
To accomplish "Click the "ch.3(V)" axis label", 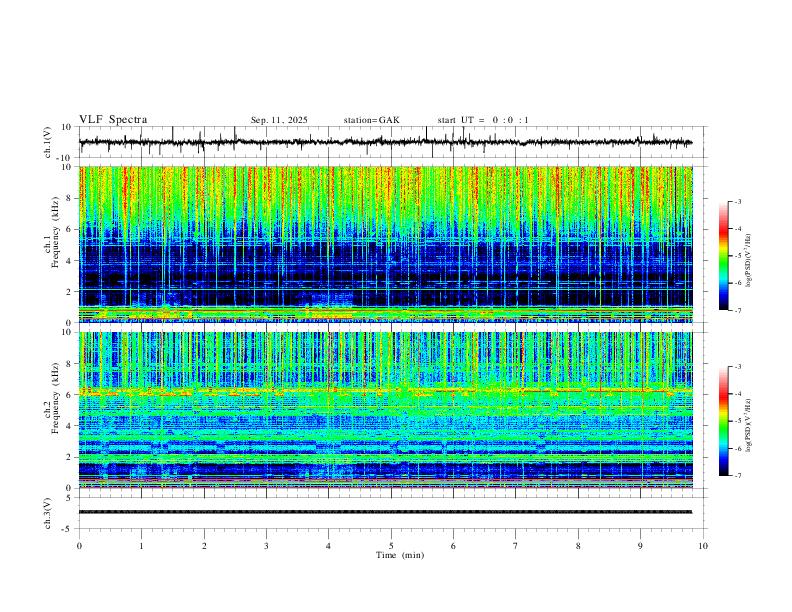I will point(48,514).
